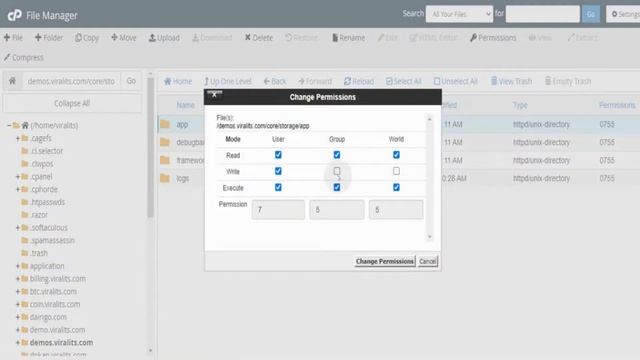Select demos.viralits.com in folder tree
This screenshot has width=640, height=360.
[61, 342]
